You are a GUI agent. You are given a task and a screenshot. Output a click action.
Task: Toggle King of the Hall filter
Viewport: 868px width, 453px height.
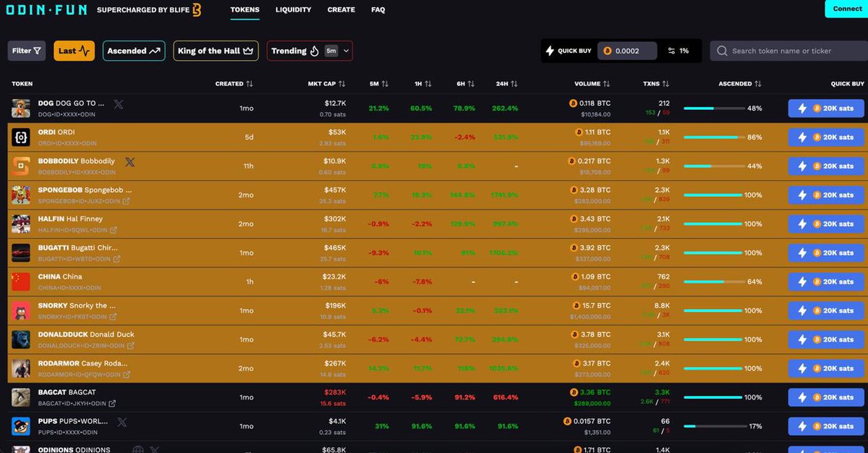point(216,51)
